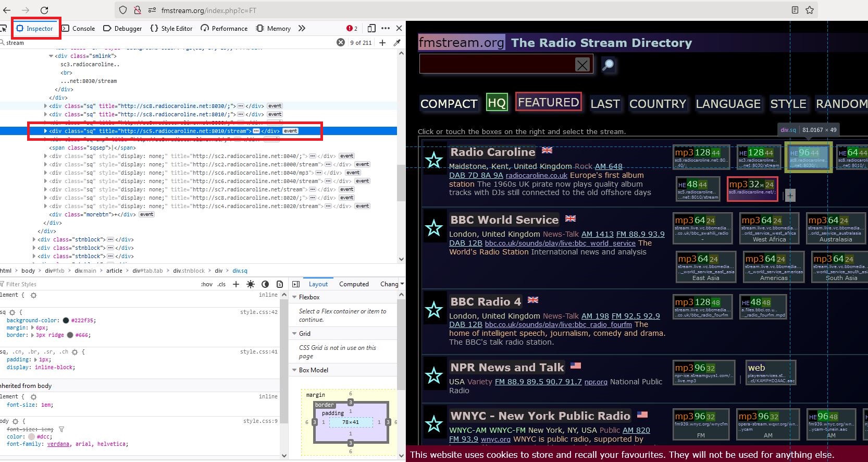
Task: Click the COUNTRY navigation link
Action: [658, 104]
